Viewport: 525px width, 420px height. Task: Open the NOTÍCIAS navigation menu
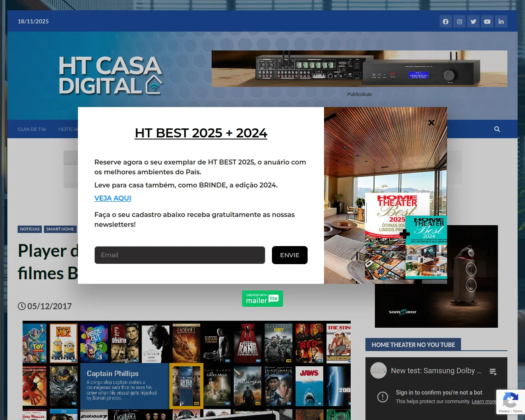(68, 129)
